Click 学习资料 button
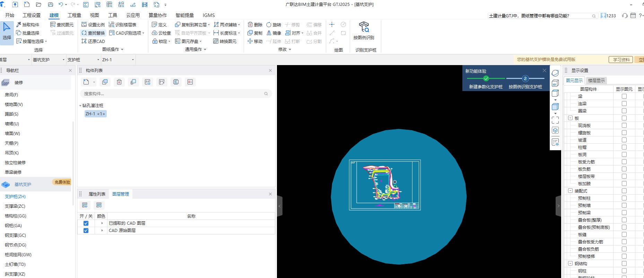This screenshot has height=278, width=644. (x=621, y=60)
